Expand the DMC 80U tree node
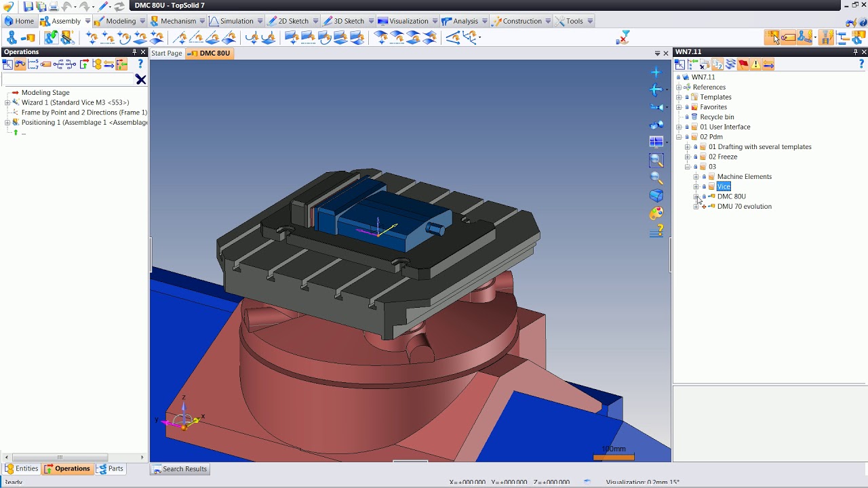This screenshot has width=868, height=488. point(696,197)
